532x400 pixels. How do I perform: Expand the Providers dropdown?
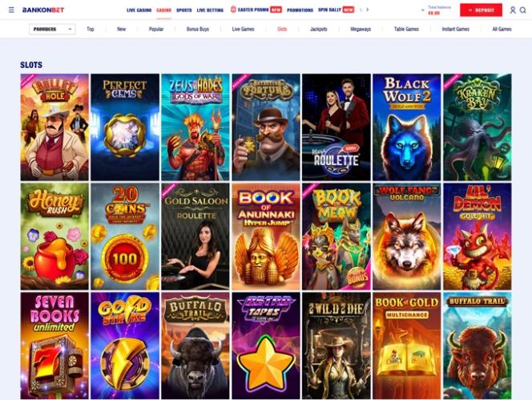tap(52, 29)
